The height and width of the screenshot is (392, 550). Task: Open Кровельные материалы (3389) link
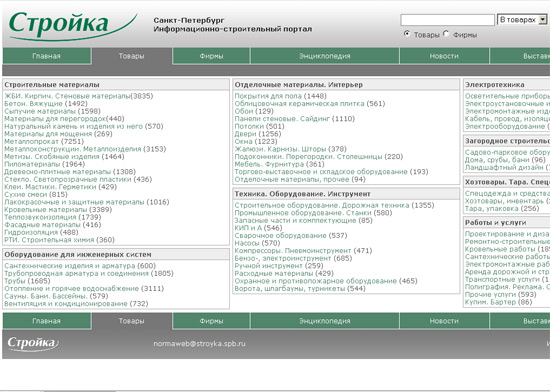58,210
